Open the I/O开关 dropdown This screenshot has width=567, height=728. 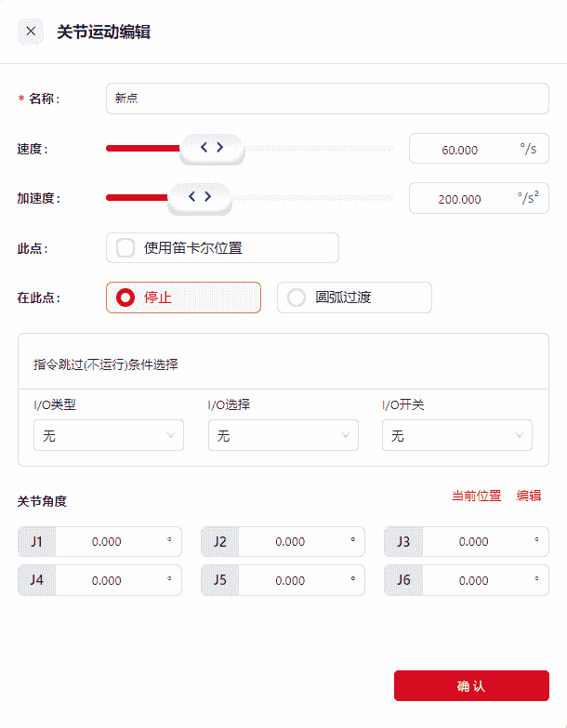click(x=456, y=435)
